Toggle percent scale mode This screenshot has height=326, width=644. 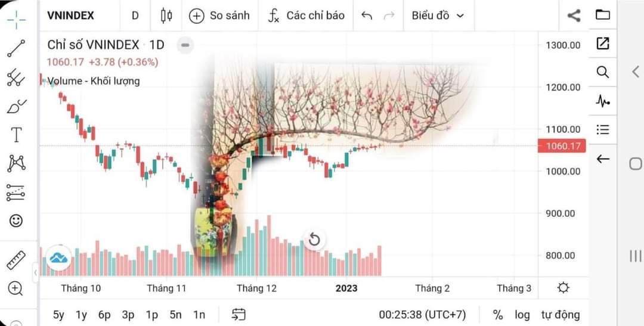click(498, 315)
